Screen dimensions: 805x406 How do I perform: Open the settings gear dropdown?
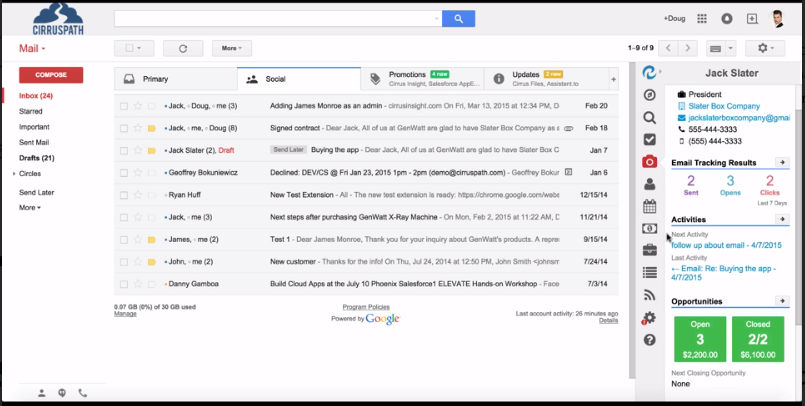click(765, 48)
